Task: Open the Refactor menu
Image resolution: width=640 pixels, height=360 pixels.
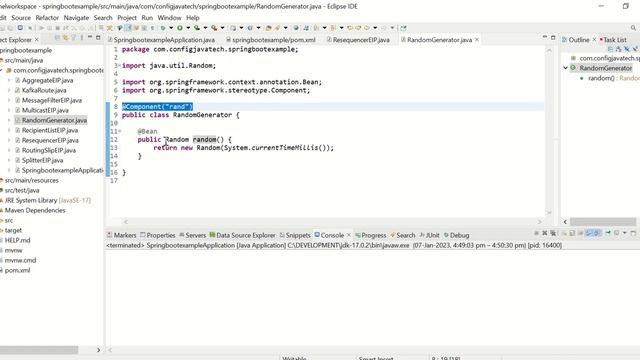Action: pos(47,18)
